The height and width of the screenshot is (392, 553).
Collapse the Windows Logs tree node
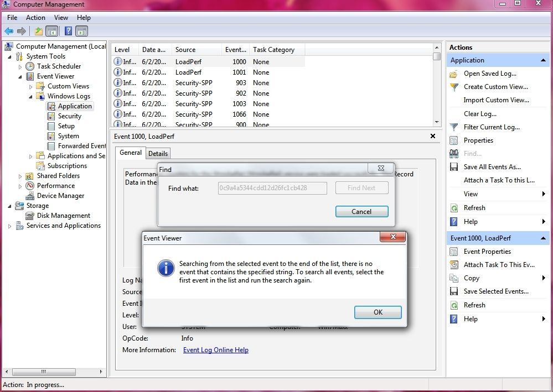click(x=30, y=97)
